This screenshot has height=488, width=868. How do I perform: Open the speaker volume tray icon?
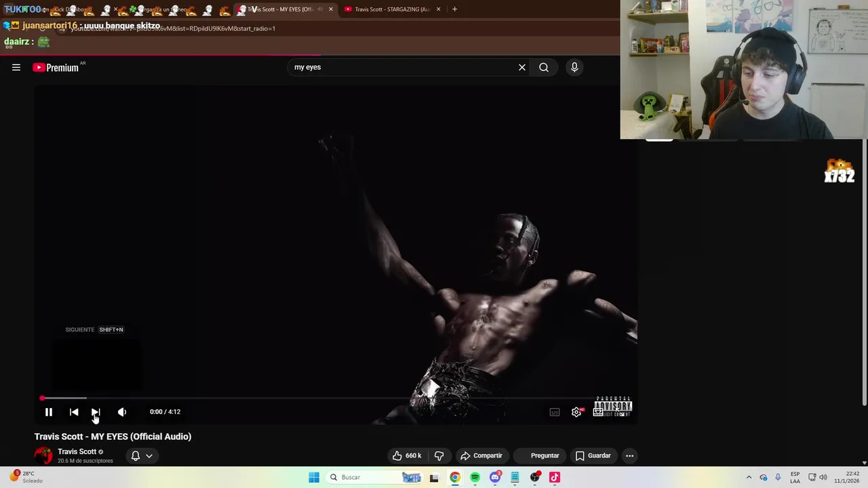[x=823, y=477]
